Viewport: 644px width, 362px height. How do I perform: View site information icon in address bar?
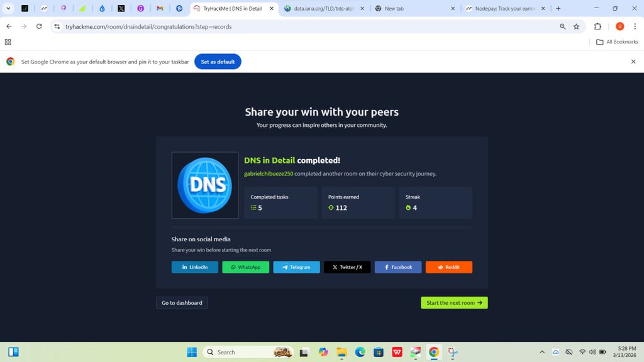pos(57,26)
